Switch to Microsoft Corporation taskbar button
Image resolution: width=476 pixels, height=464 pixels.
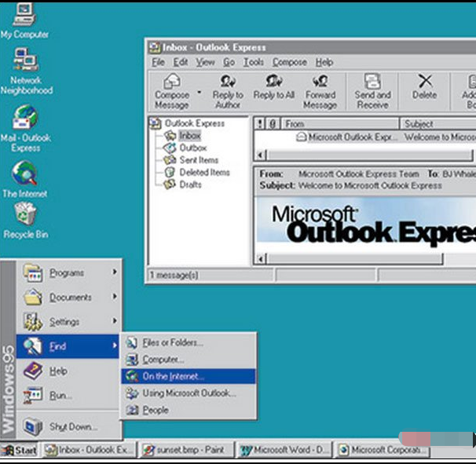[382, 450]
